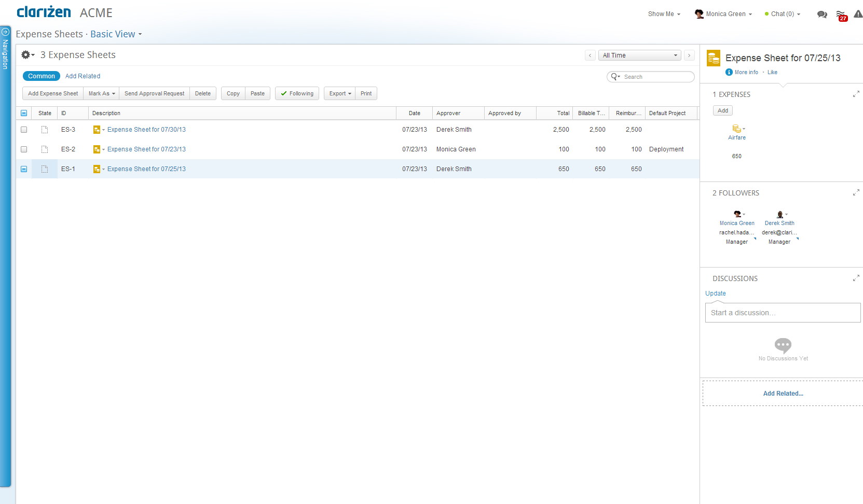Click the green online status dot next to Chat
This screenshot has height=504, width=863.
(x=766, y=14)
